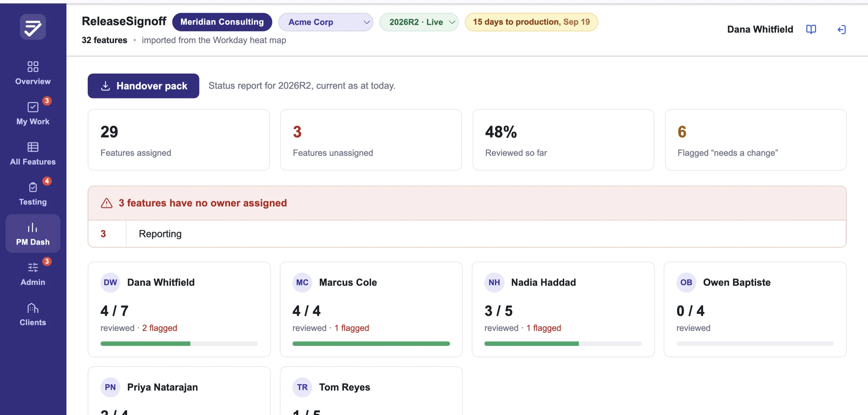Click the Meridian Consulting badge
Image resolution: width=868 pixels, height=415 pixels.
pos(222,22)
